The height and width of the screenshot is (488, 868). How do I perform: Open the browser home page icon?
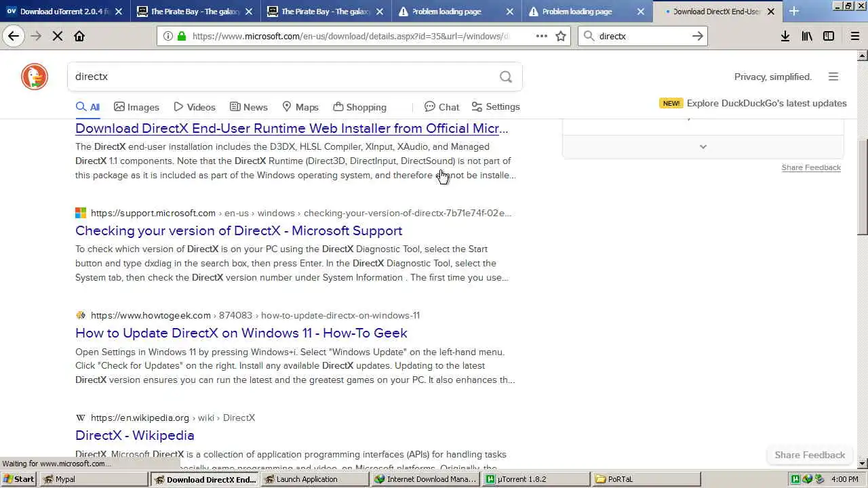[x=79, y=36]
